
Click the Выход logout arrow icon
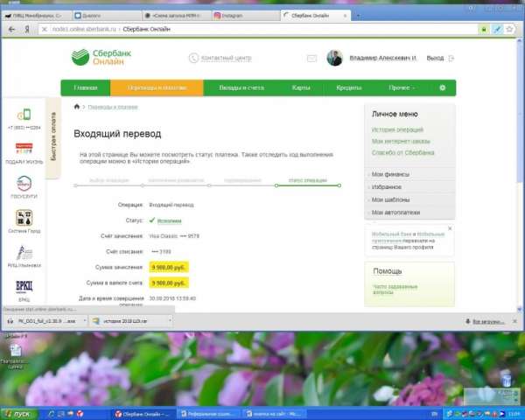coord(451,59)
